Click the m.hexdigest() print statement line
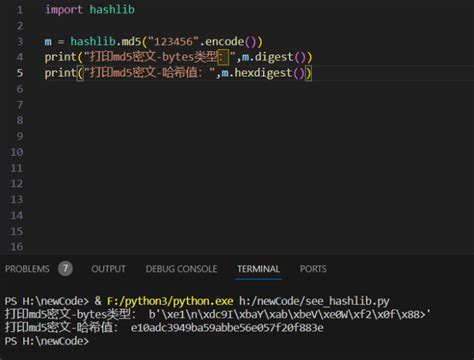 tap(178, 73)
